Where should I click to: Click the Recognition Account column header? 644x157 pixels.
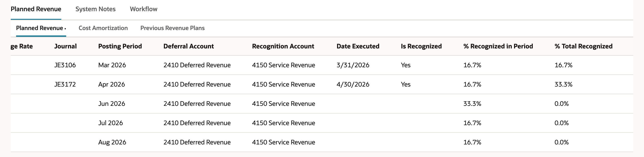click(283, 46)
